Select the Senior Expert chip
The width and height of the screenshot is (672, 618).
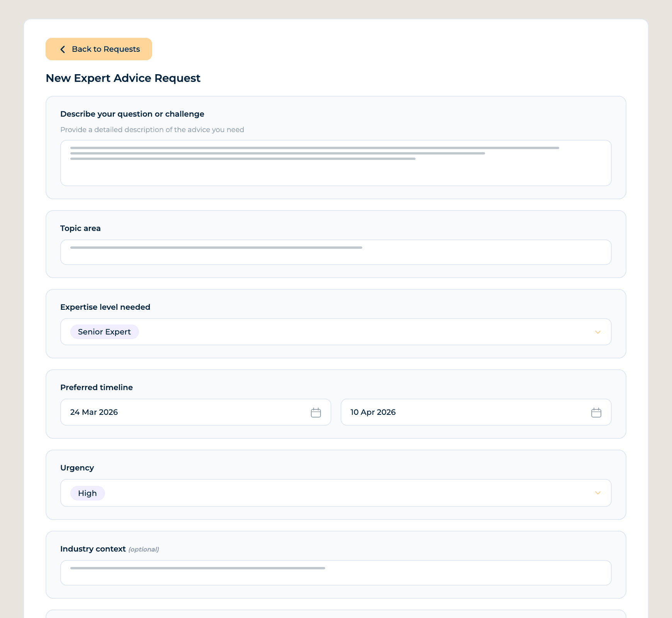tap(104, 332)
